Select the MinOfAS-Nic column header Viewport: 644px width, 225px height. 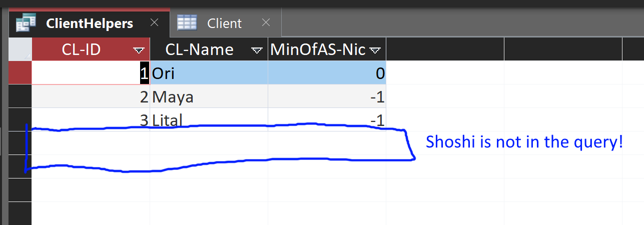pos(327,49)
